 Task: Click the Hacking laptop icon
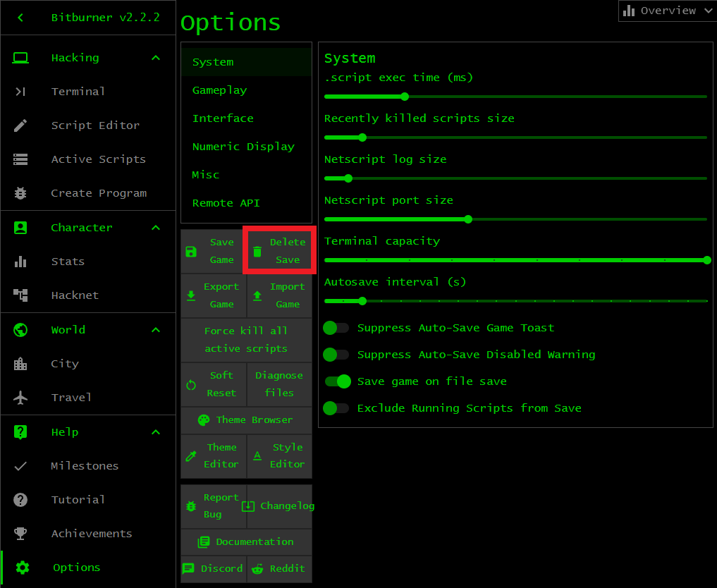click(20, 58)
